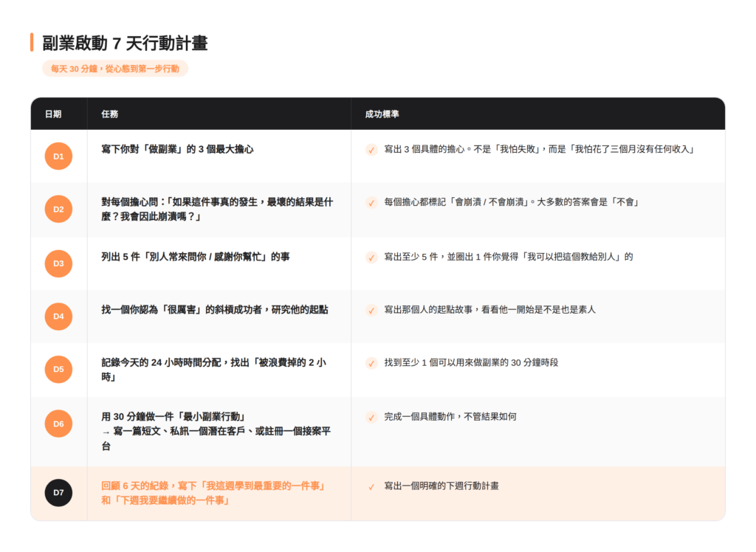
Task: Click the 日期 column header
Action: click(53, 114)
